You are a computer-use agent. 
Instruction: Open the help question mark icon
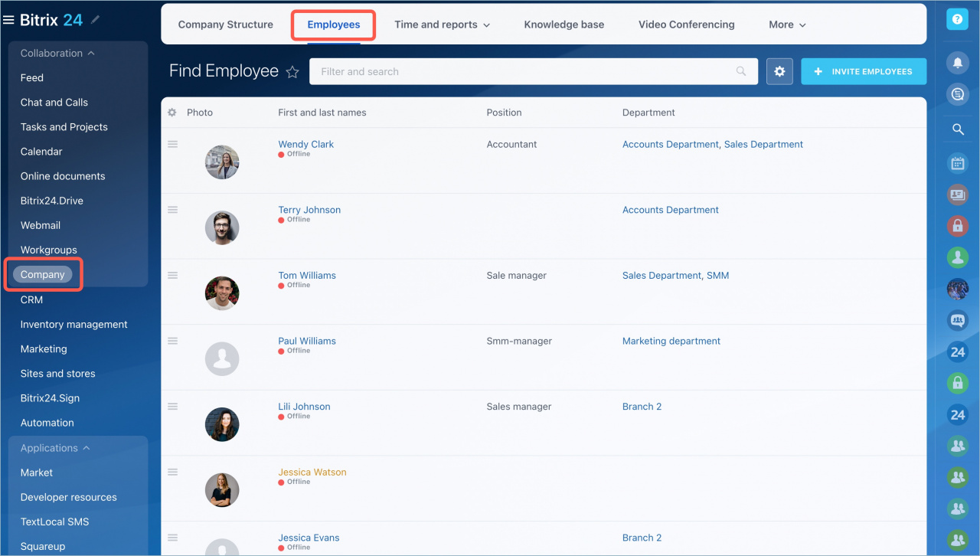[x=957, y=20]
